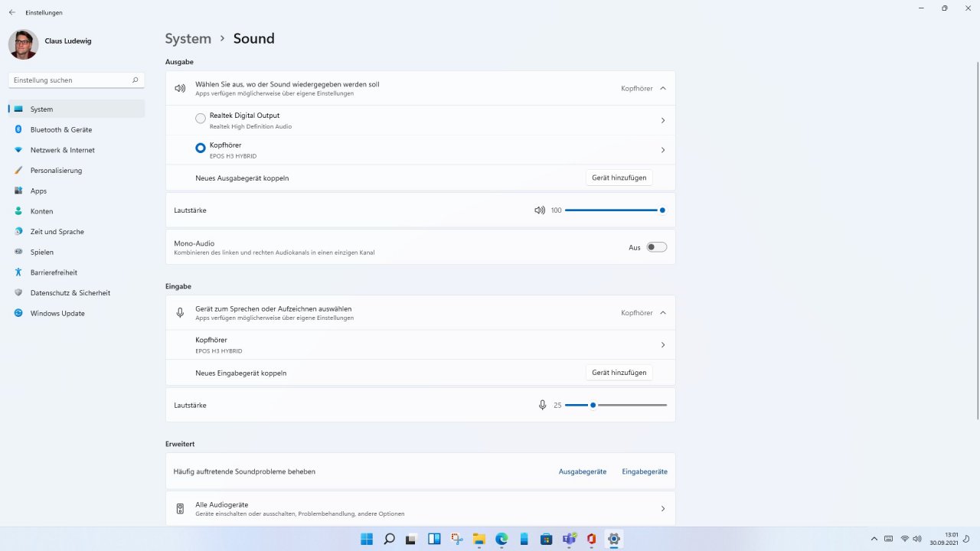Click Gerät hinzufügen for Neues Ausgabegerät
The height and width of the screenshot is (551, 980).
click(619, 178)
